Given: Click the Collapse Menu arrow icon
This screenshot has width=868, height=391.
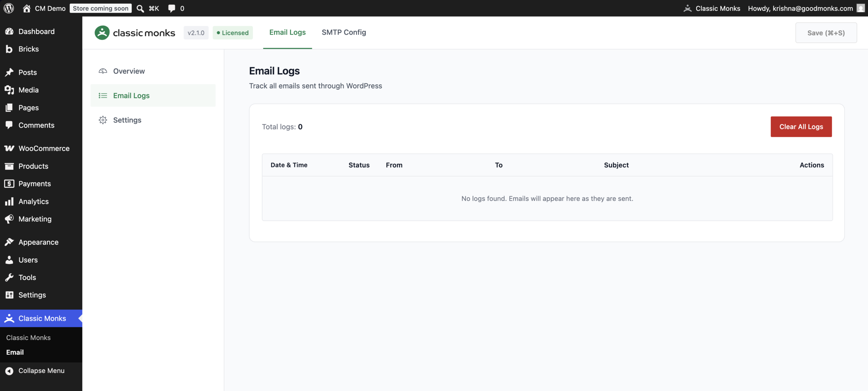Looking at the screenshot, I should tap(9, 371).
